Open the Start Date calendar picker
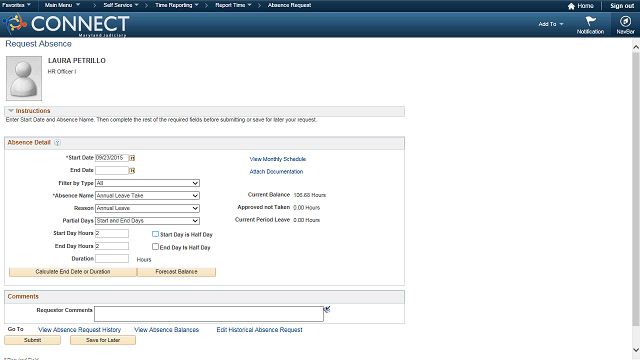640x360 pixels. click(x=132, y=158)
